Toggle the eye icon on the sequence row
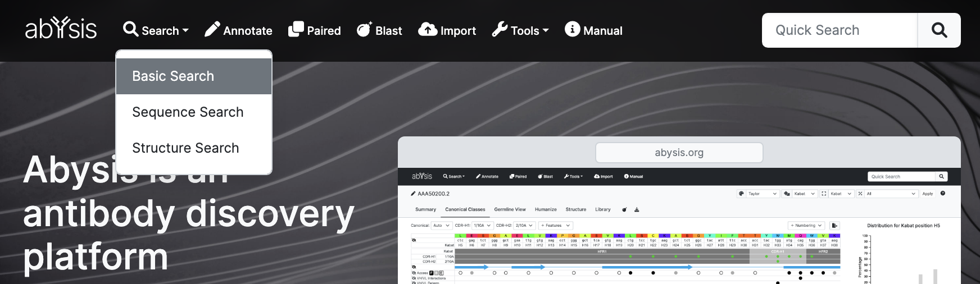The image size is (980, 284). 414,240
